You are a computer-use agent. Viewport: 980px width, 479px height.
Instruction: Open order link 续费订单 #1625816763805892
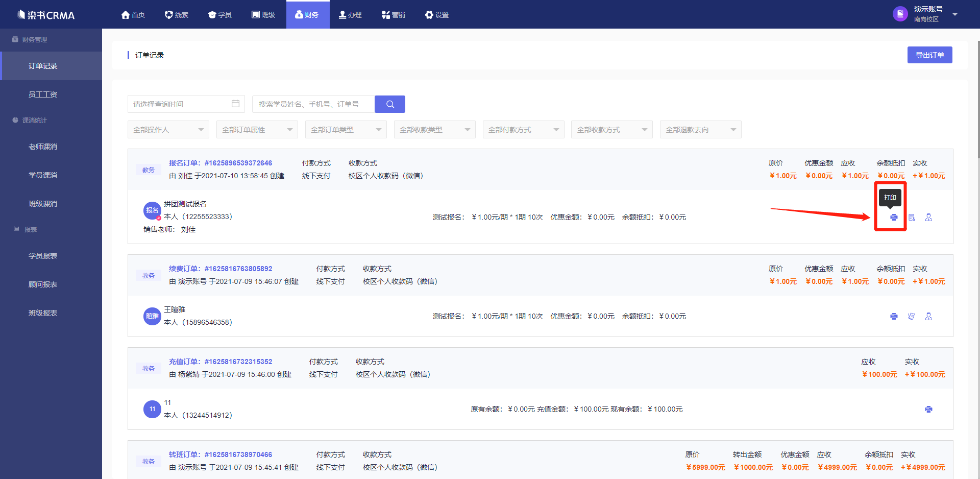tap(220, 269)
